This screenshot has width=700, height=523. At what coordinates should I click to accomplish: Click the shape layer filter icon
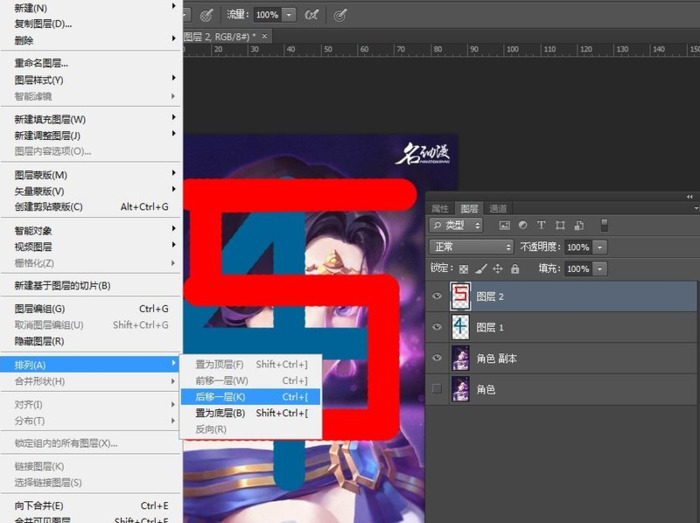(x=560, y=225)
